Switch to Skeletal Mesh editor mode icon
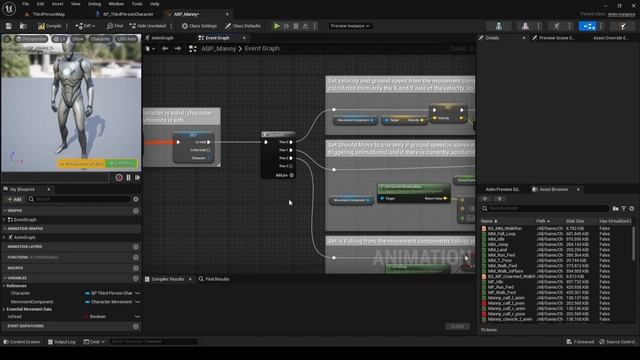Image resolution: width=640 pixels, height=360 pixels. (x=525, y=26)
